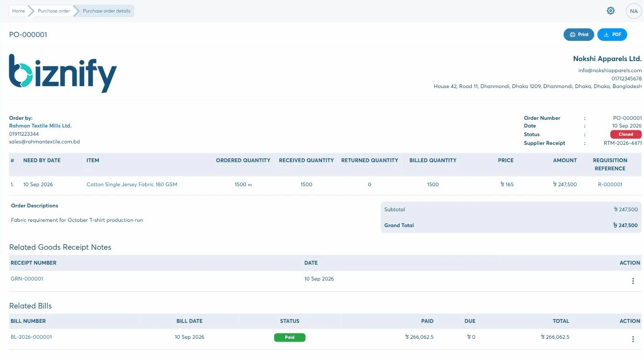
Task: Open Rahman Textile Mills Ltd. supplier link
Action: 40,126
